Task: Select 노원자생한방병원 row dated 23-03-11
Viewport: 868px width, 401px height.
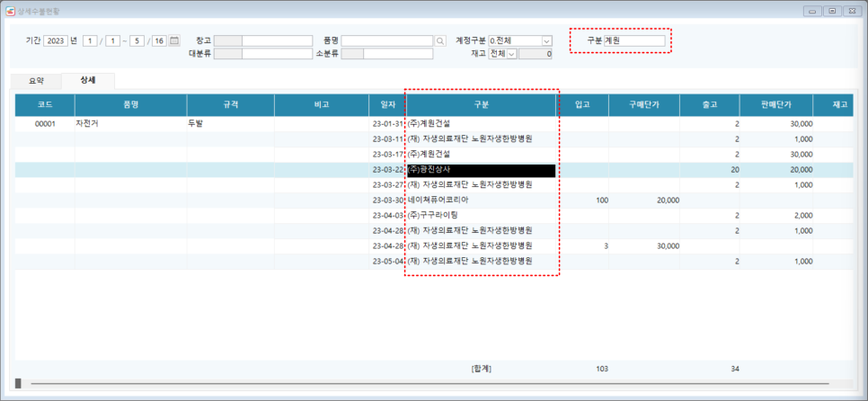Action: pyautogui.click(x=481, y=139)
